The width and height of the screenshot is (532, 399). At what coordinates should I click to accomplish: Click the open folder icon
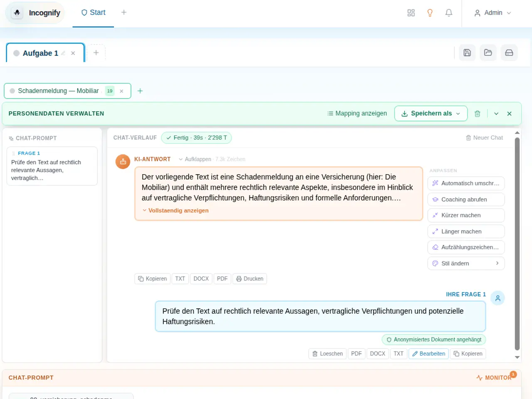(x=488, y=53)
